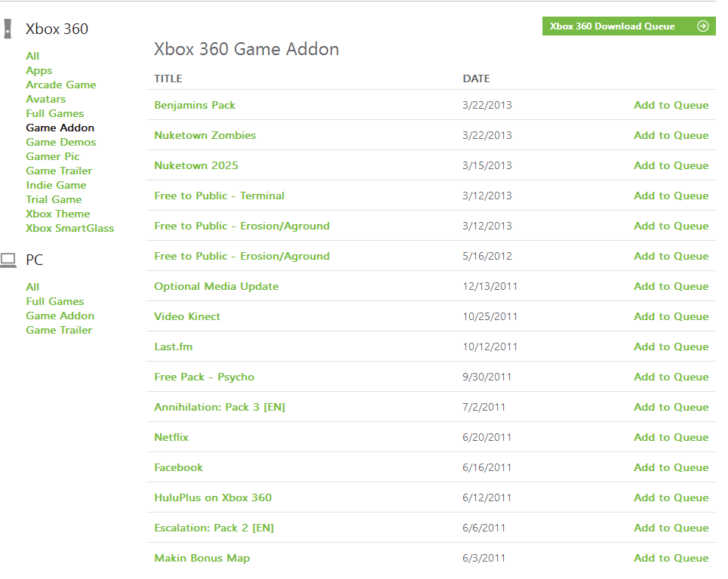The width and height of the screenshot is (728, 579).
Task: Select All under PC
Action: [x=32, y=287]
